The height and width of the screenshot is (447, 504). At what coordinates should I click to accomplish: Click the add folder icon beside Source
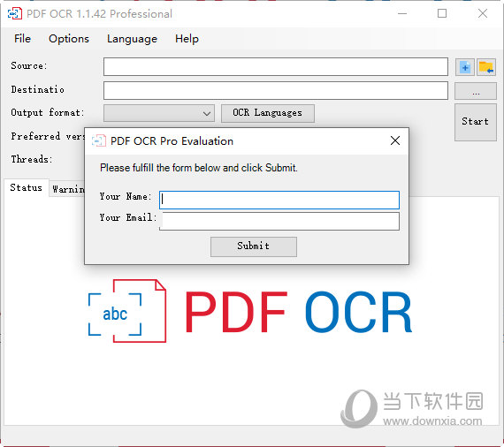pyautogui.click(x=486, y=67)
